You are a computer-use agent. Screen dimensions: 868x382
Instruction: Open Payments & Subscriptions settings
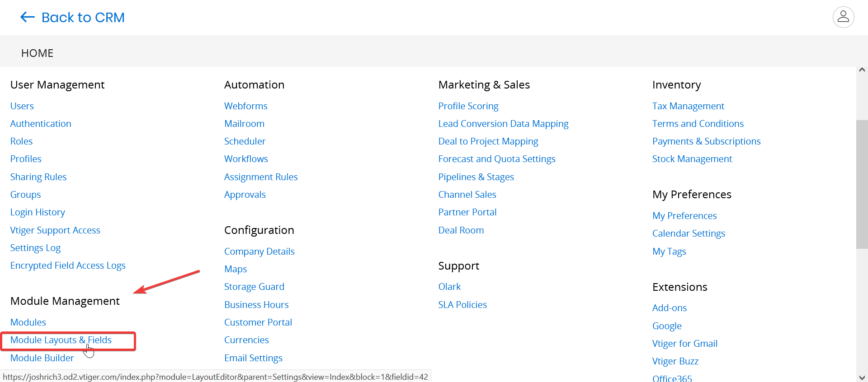(707, 141)
